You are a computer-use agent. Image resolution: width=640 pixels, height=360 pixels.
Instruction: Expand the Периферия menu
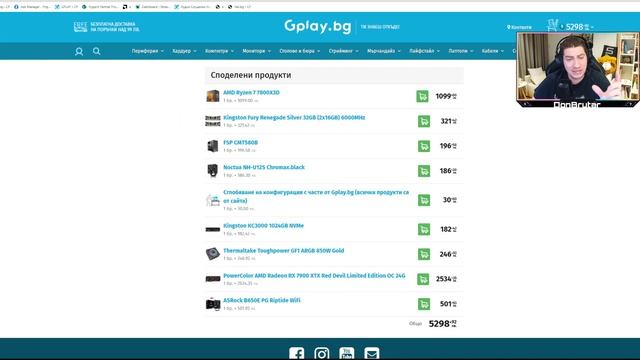[x=148, y=51]
